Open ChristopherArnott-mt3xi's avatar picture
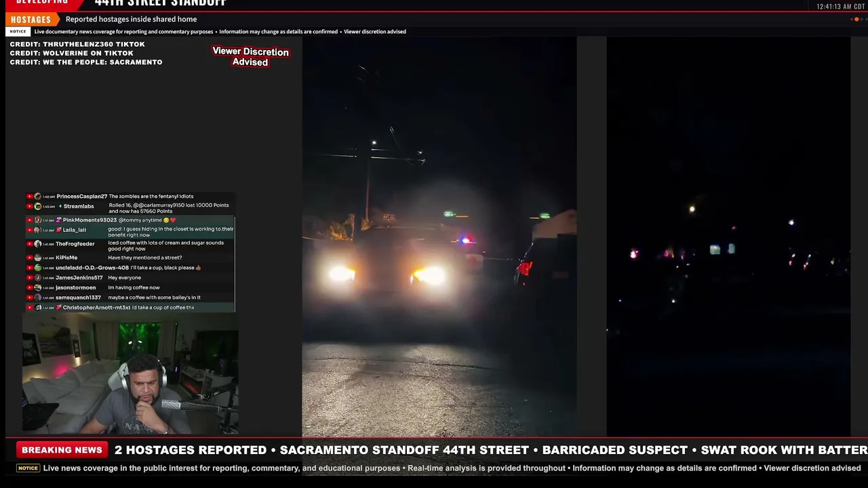This screenshot has width=868, height=488. pos(38,308)
